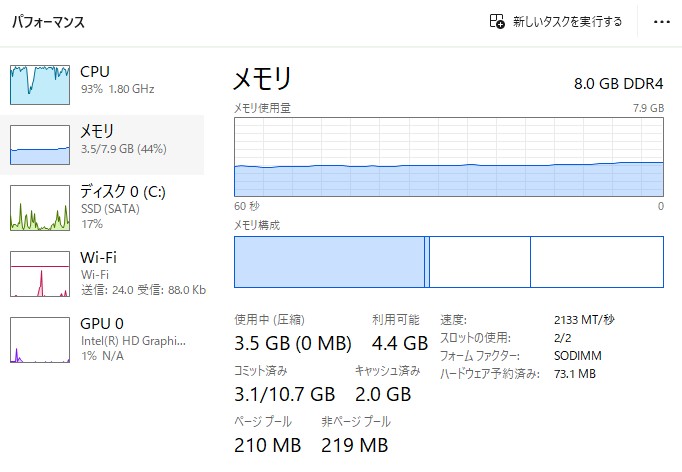
Task: Click the コミット済み label
Action: (261, 371)
